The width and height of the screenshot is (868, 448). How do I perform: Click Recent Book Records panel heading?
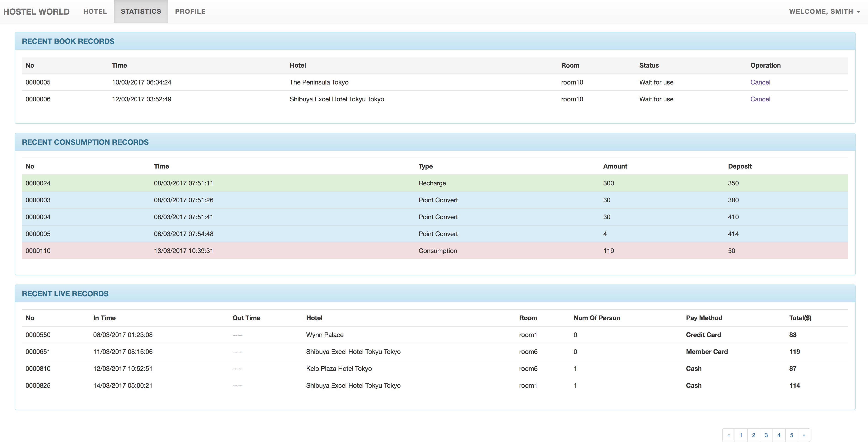(x=68, y=41)
